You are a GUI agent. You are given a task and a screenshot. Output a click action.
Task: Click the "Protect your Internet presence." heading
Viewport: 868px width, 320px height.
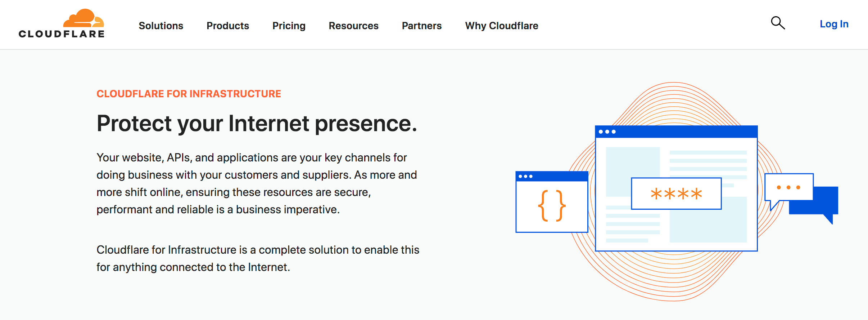[257, 123]
